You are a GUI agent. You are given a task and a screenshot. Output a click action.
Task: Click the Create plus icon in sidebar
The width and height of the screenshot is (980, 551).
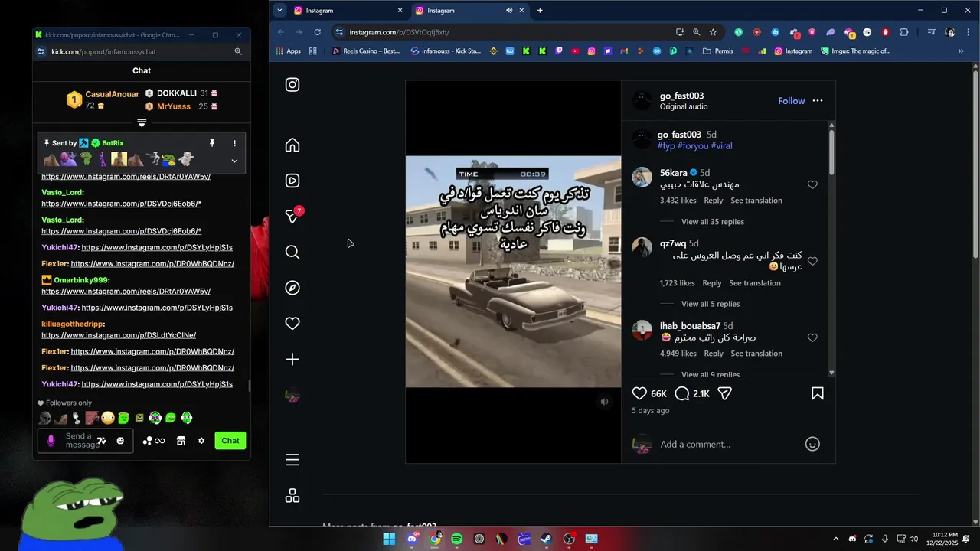point(292,359)
